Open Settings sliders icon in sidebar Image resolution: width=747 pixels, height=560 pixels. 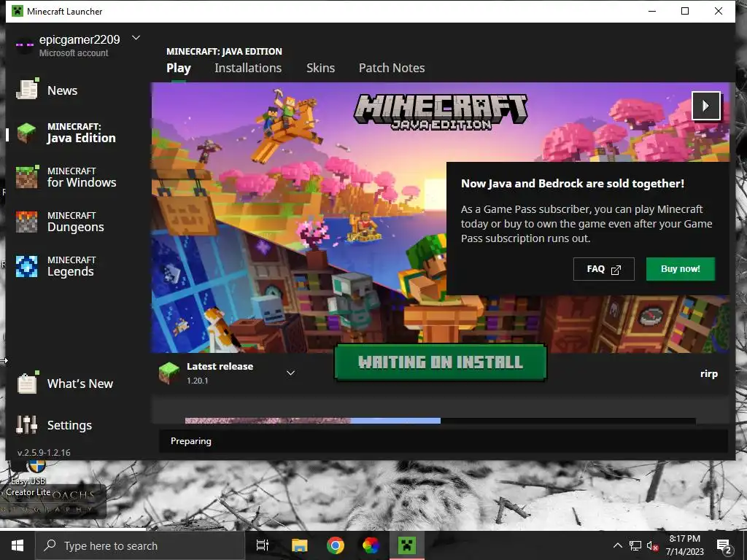click(x=27, y=425)
